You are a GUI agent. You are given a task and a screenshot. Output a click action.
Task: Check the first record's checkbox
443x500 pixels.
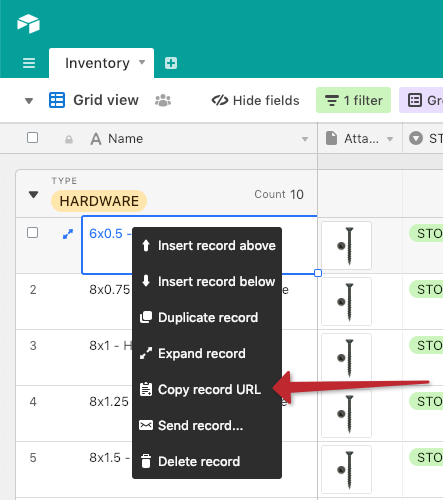pyautogui.click(x=32, y=232)
